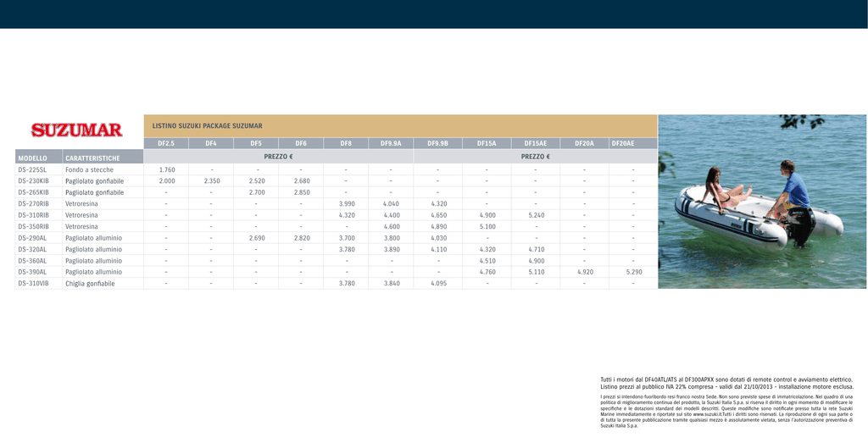Click the CARATTERISTICHE header cell
868x443 pixels.
coord(103,158)
